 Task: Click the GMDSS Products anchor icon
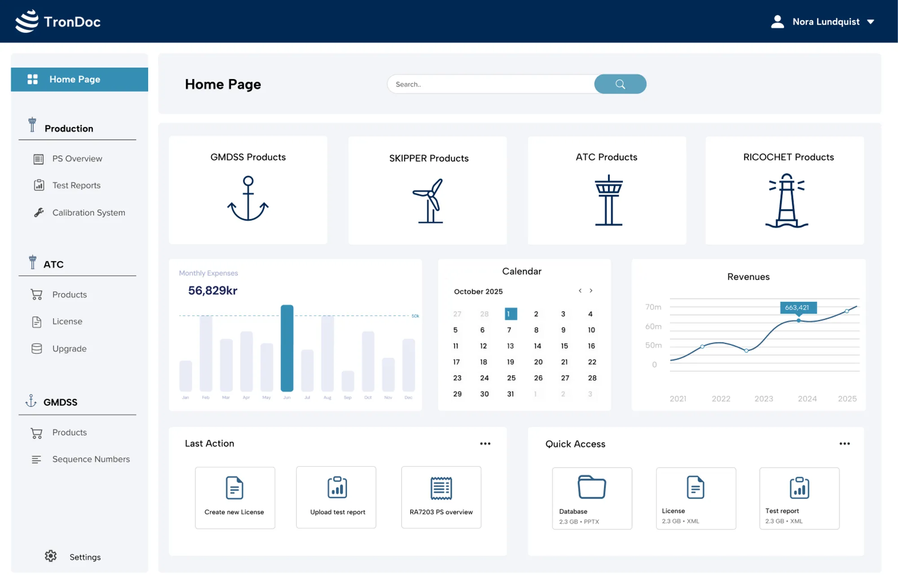pyautogui.click(x=248, y=199)
